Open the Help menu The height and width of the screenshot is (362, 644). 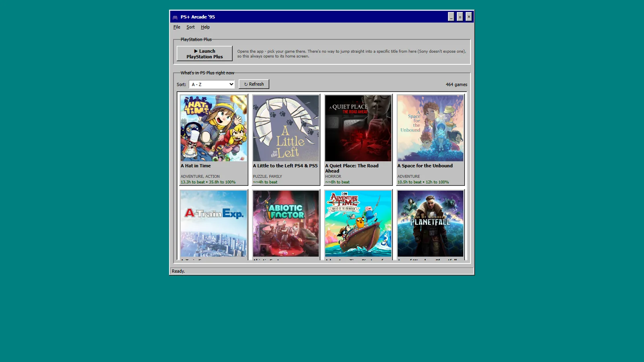pyautogui.click(x=205, y=27)
